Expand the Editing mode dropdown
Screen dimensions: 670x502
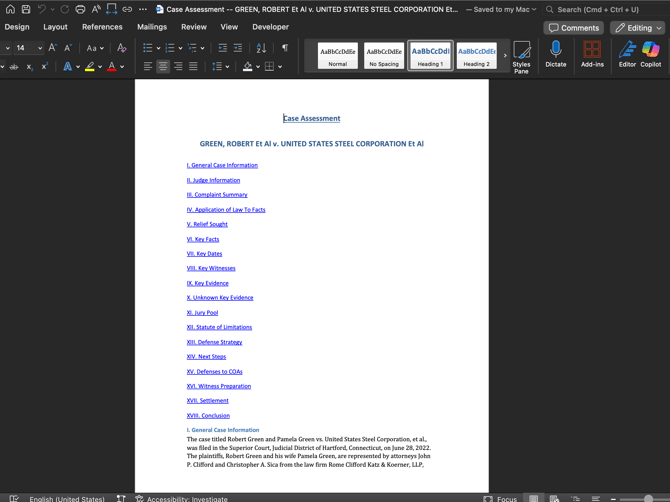click(x=638, y=28)
